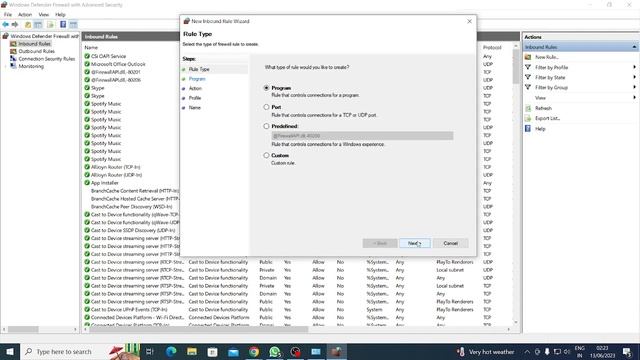
Task: Sort the rules list by Name column
Action: click(91, 47)
